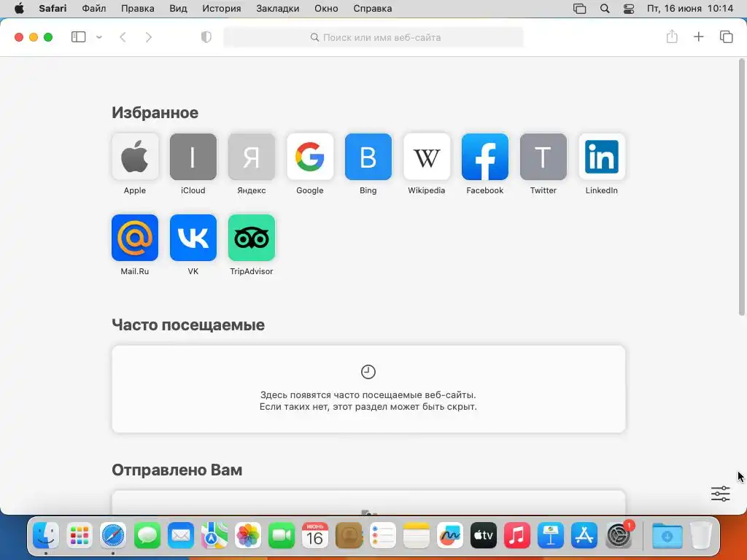Open the LinkedIn favorite tile

click(602, 157)
